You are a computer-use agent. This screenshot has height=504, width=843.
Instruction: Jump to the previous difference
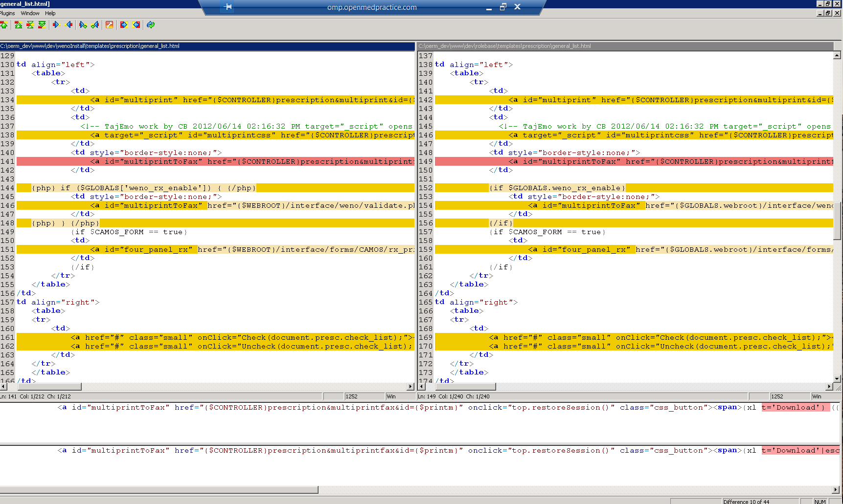coord(3,24)
